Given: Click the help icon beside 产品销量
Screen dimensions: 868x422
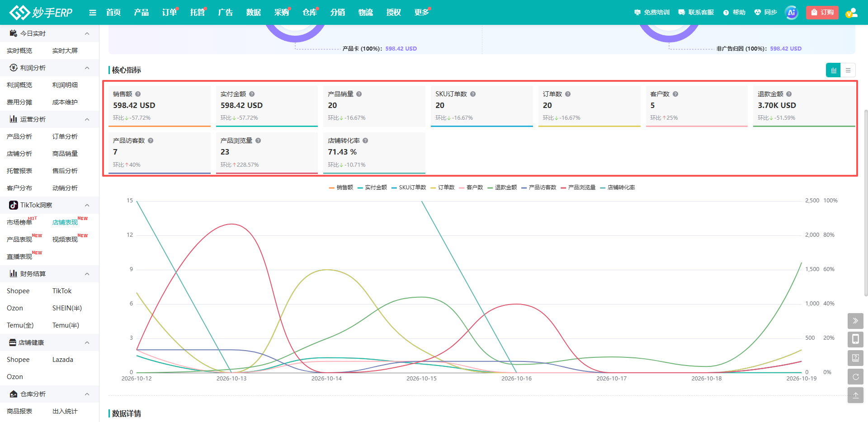Looking at the screenshot, I should click(359, 94).
